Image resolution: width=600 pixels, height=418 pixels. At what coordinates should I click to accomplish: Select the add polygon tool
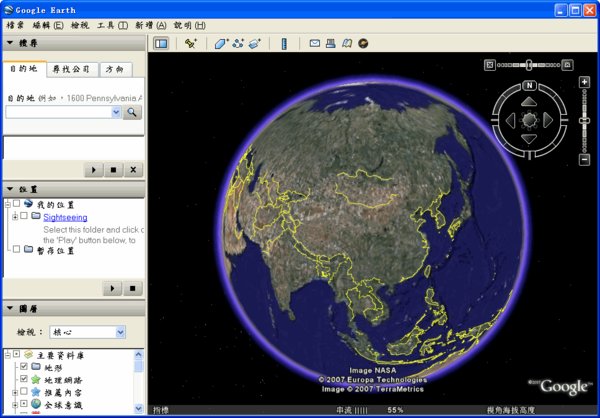tap(221, 44)
